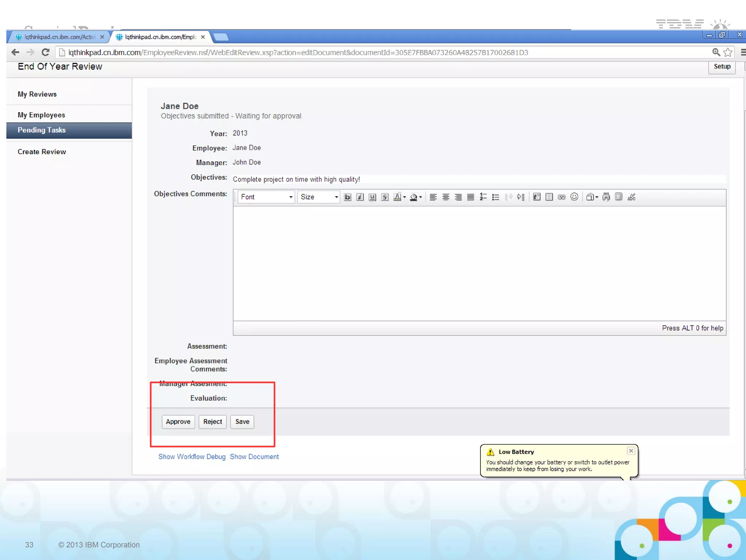The image size is (746, 560).
Task: Expand the background color dropdown
Action: pos(420,197)
